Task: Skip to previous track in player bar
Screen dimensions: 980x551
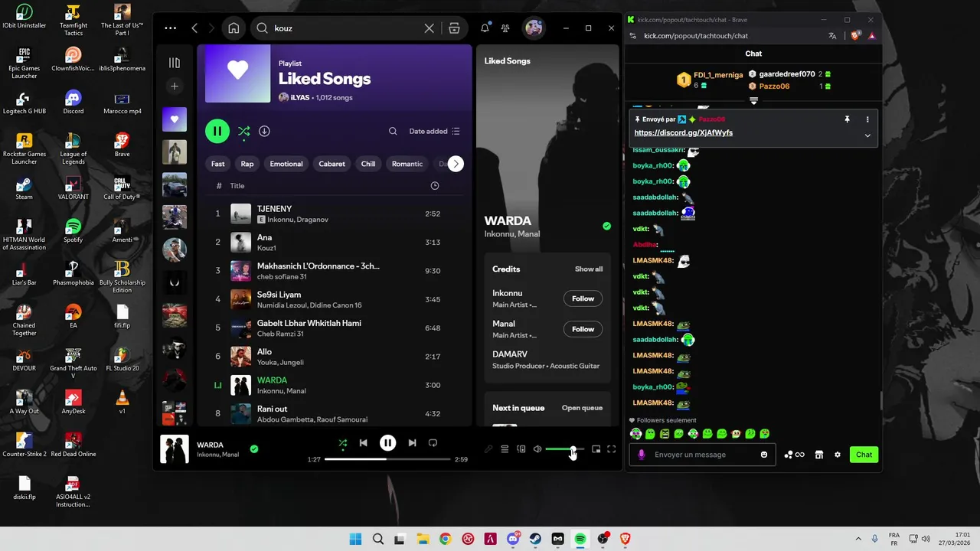Action: click(364, 443)
